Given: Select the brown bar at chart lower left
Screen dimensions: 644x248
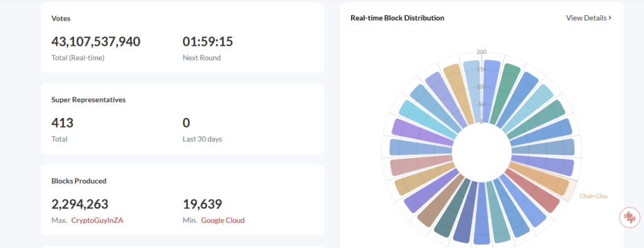Looking at the screenshot, I should (441, 199).
